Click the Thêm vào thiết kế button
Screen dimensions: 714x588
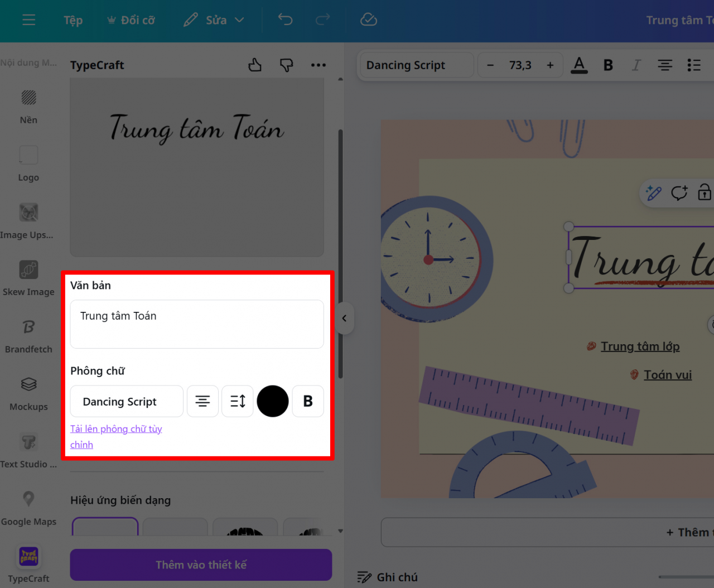[201, 565]
